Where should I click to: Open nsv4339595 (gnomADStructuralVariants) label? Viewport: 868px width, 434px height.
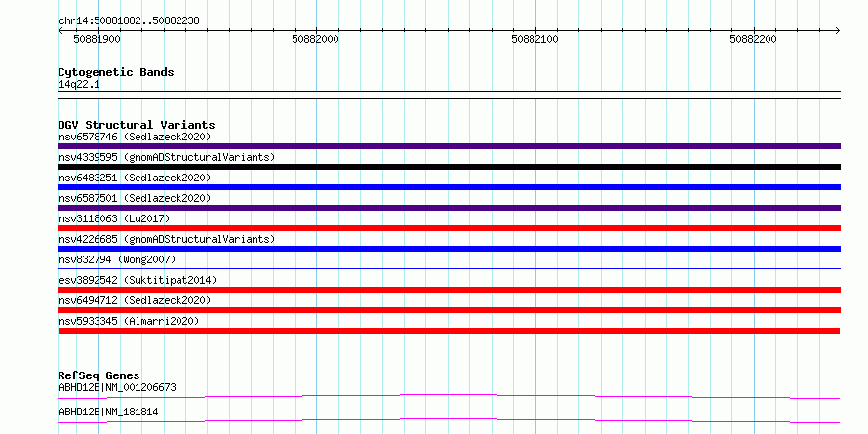[x=167, y=157]
